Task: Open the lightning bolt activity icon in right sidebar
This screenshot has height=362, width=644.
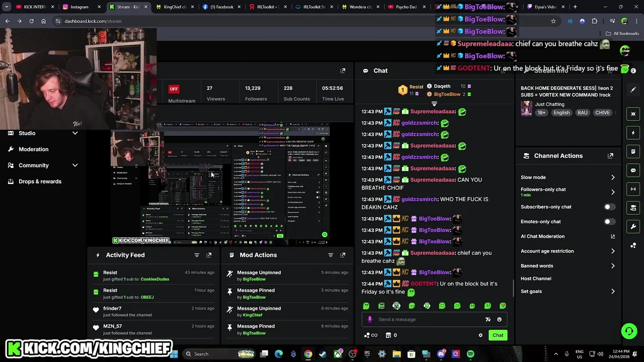Action: [x=633, y=133]
